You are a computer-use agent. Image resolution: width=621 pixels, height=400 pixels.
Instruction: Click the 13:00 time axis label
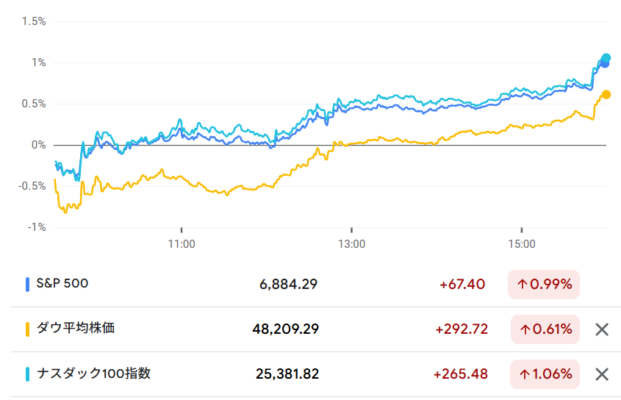point(352,243)
